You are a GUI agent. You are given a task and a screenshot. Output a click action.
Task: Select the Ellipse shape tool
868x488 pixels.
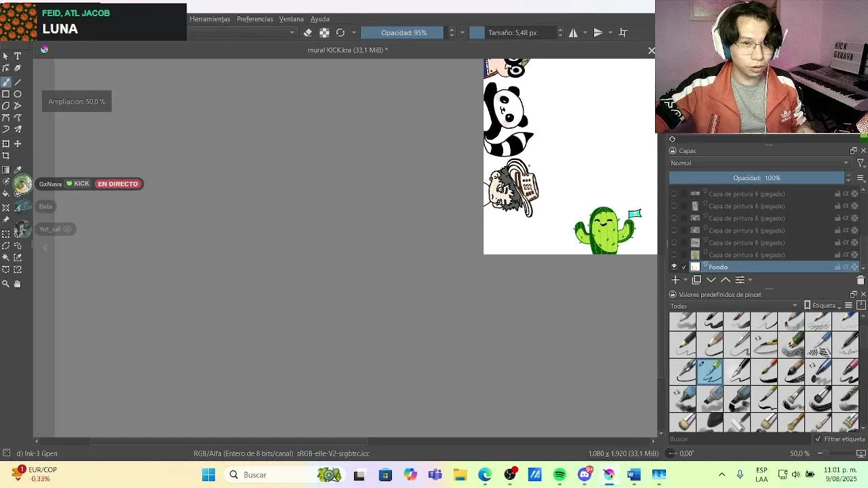(18, 94)
